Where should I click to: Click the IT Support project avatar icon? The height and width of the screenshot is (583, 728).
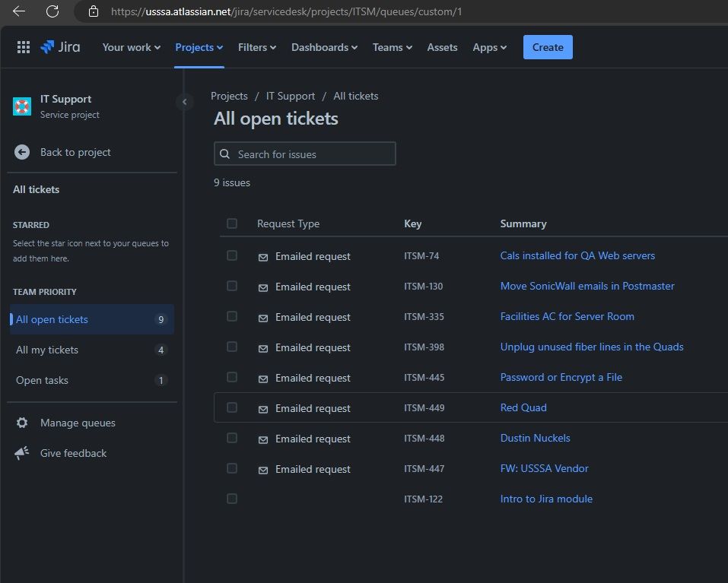click(x=22, y=106)
